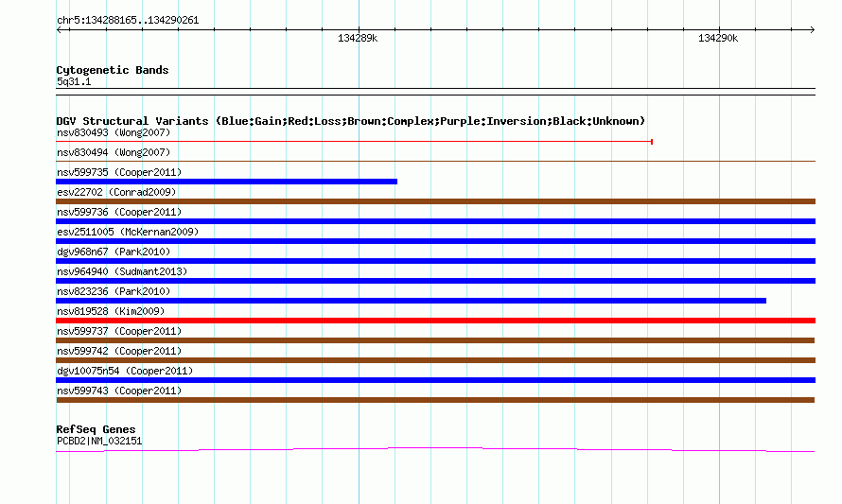Open nsv964940 (Sudmant2013) label
Viewport: 842px width, 504px height.
pos(122,271)
